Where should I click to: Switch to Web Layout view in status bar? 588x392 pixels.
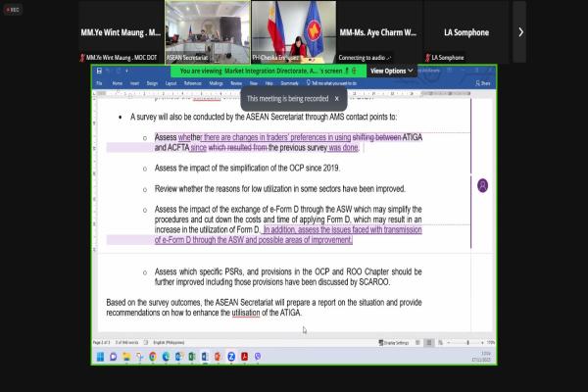tap(441, 342)
